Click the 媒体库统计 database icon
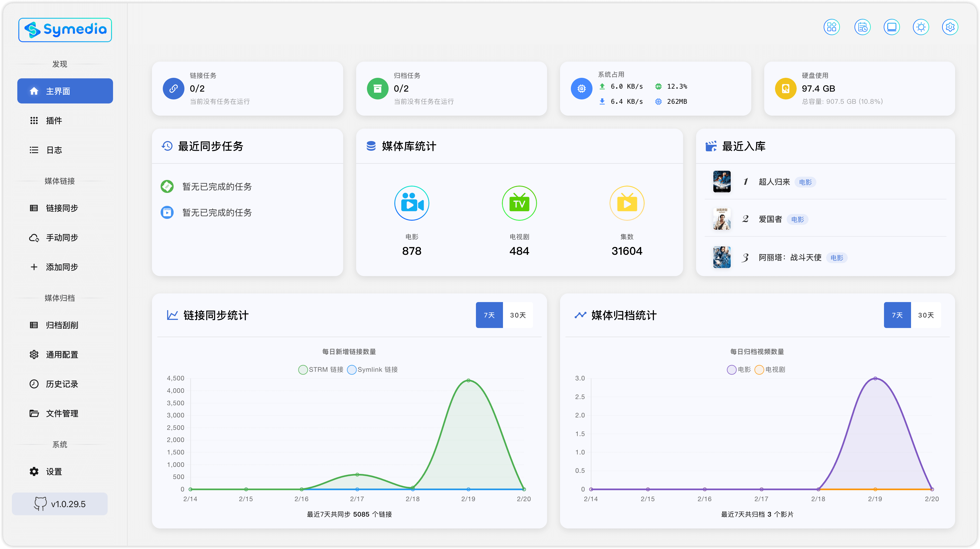The width and height of the screenshot is (980, 549). click(x=371, y=146)
